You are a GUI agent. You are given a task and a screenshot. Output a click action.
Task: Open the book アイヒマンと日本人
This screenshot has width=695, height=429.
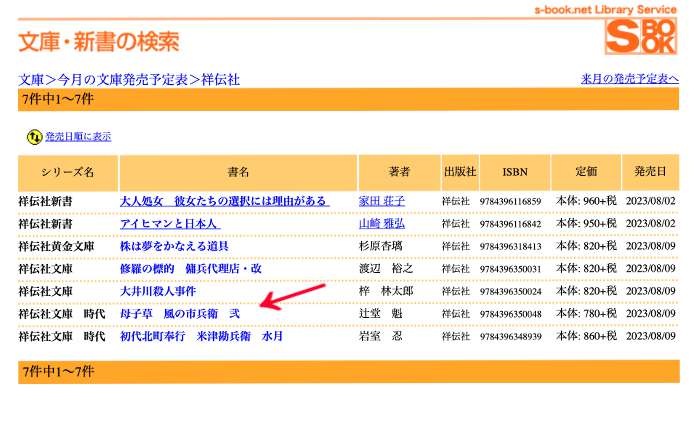[169, 224]
